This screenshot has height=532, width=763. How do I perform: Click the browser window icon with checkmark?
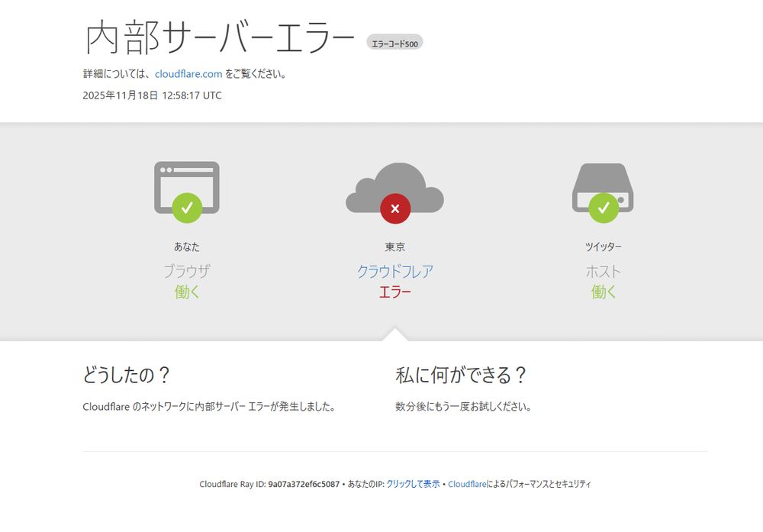pos(187,192)
